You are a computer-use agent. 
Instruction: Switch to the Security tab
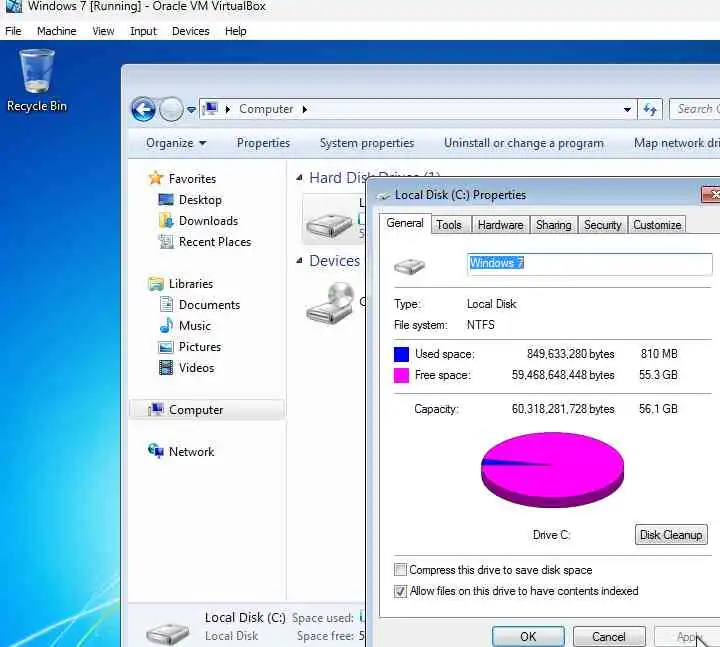coord(602,225)
